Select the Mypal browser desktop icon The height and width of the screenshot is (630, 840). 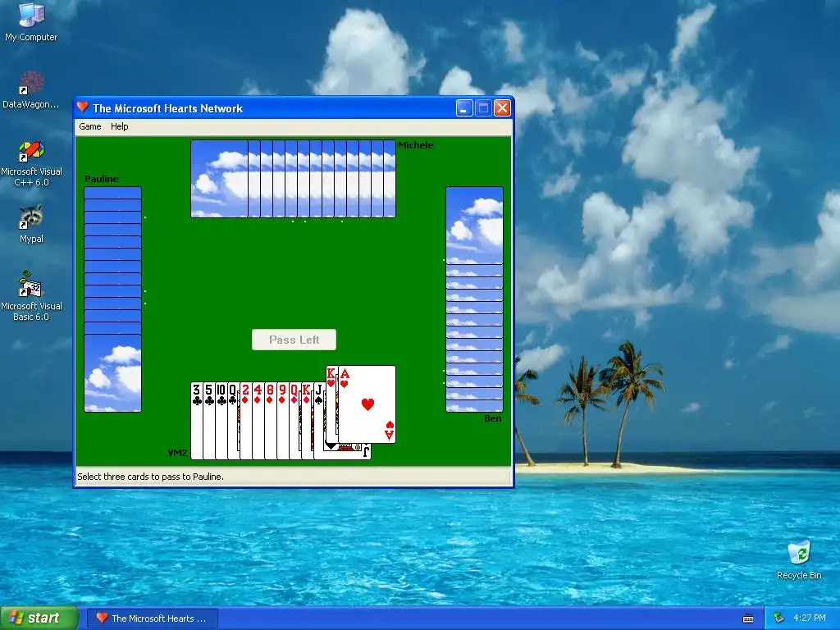[31, 224]
